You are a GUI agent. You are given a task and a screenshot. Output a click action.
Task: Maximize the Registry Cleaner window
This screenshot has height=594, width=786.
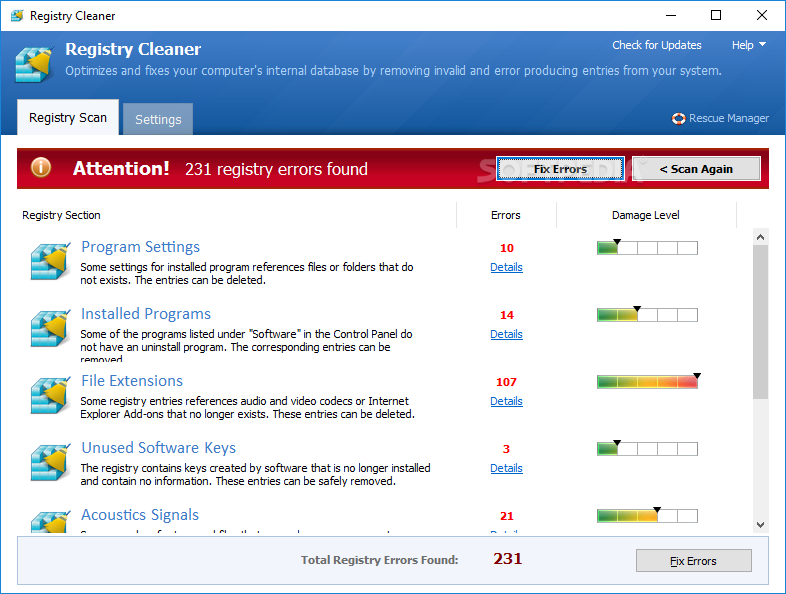click(x=716, y=16)
